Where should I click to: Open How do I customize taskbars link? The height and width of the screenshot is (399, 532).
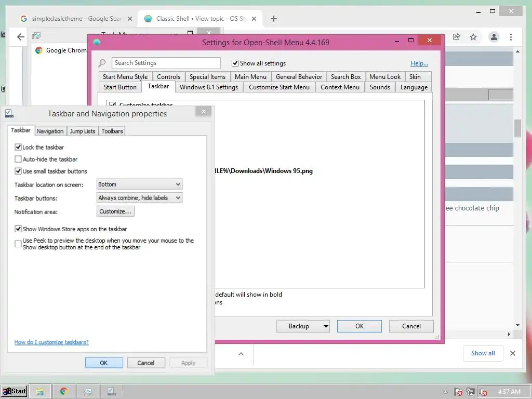coord(51,342)
